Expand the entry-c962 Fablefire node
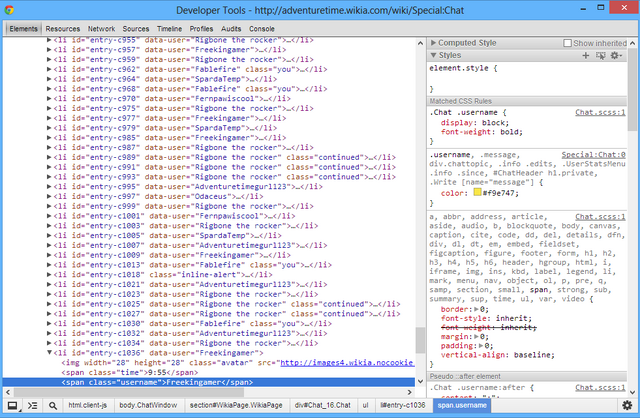The image size is (640, 418). coord(49,69)
